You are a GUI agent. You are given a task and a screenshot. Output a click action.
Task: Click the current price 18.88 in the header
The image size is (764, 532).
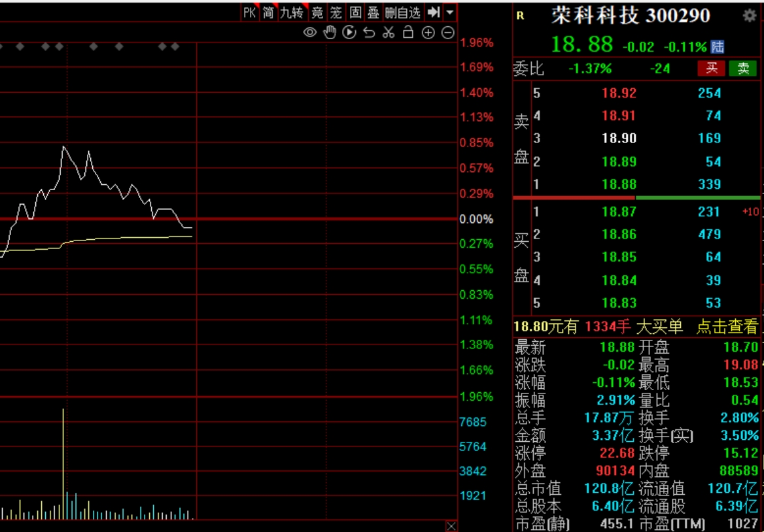click(582, 45)
